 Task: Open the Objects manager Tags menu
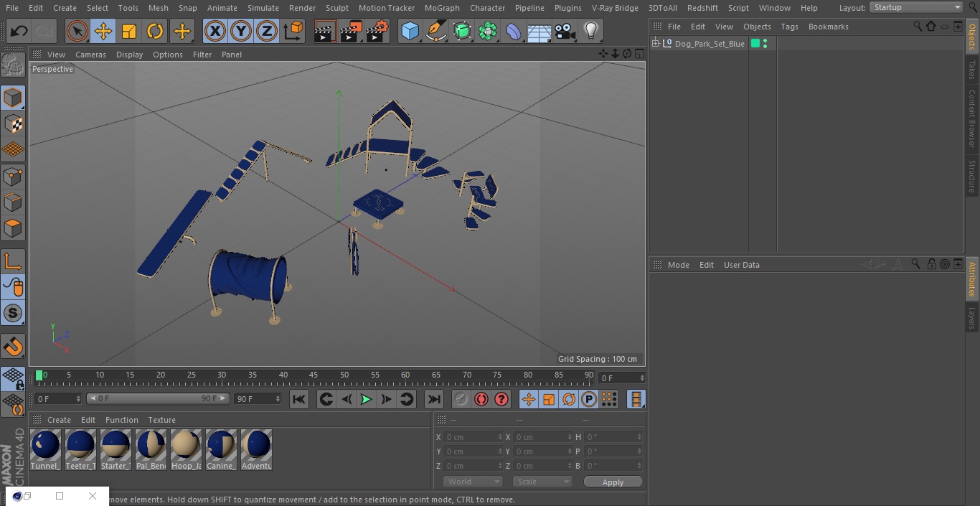(789, 27)
